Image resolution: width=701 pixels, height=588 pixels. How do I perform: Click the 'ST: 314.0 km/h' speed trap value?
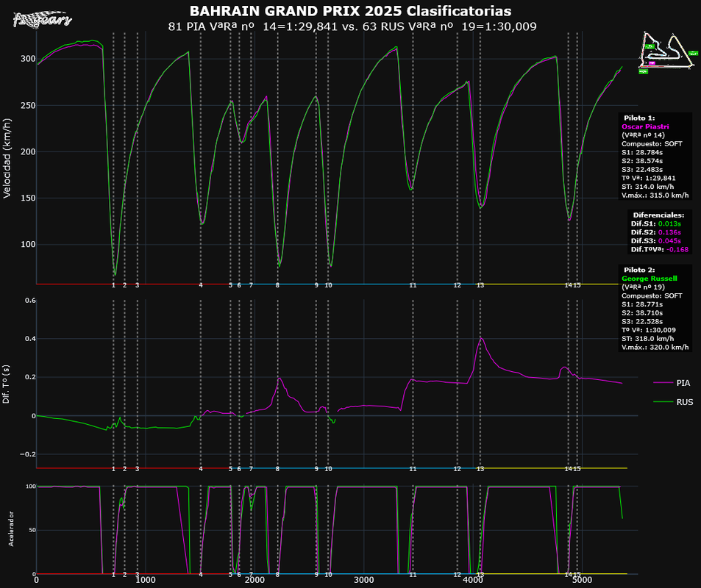(647, 187)
